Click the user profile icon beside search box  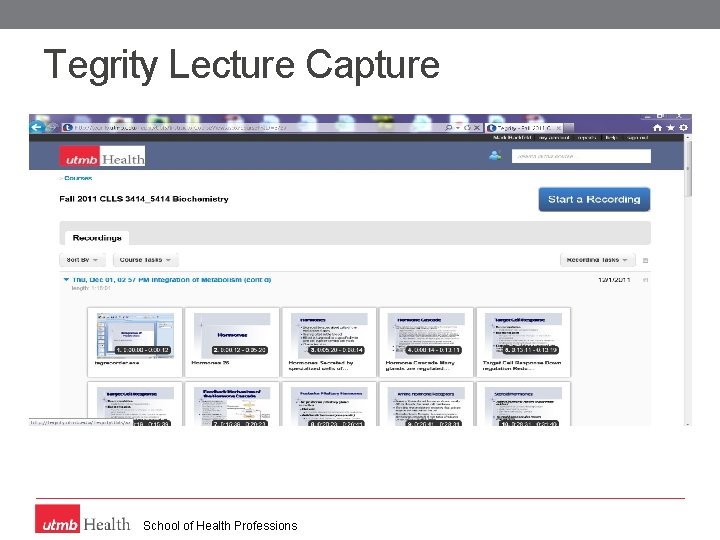[495, 156]
